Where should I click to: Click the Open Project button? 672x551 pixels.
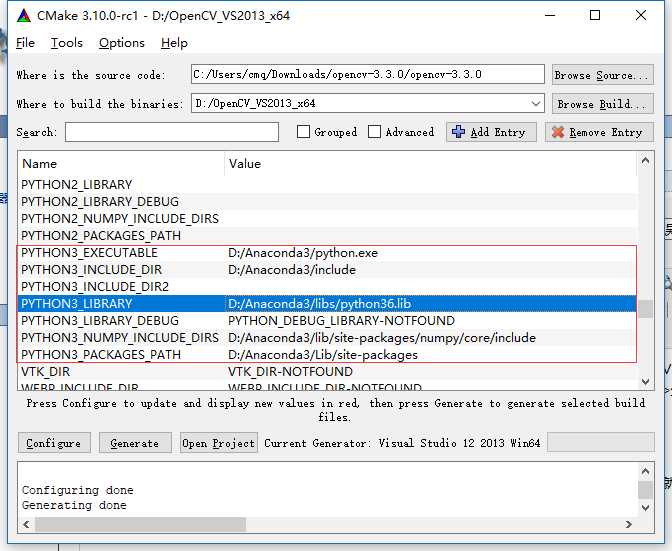coord(219,443)
